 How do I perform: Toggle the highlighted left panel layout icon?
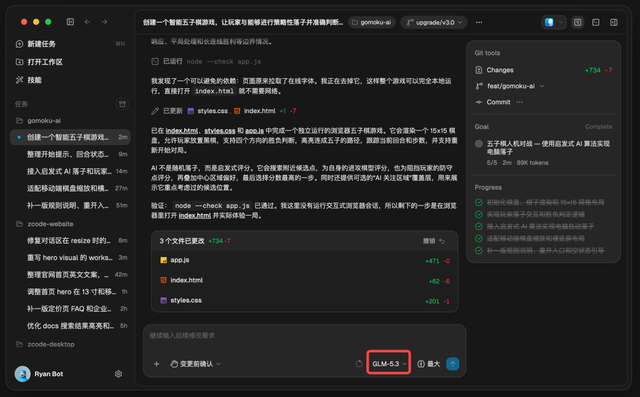click(578, 22)
